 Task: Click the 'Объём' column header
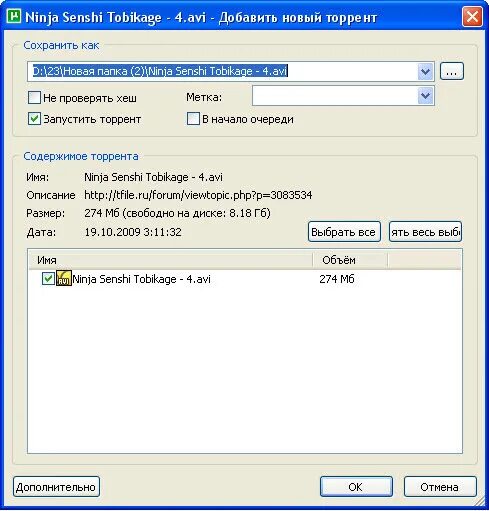click(350, 260)
